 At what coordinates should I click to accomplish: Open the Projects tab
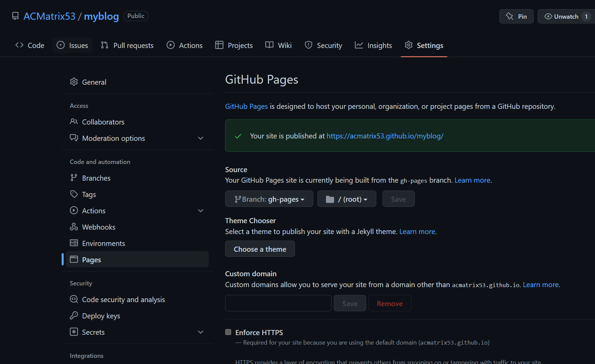coord(234,45)
